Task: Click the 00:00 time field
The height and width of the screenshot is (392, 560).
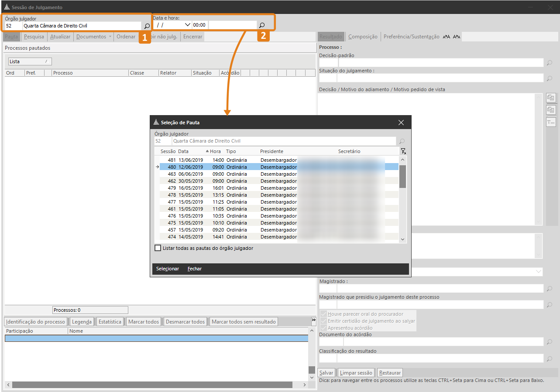Action: (x=199, y=25)
